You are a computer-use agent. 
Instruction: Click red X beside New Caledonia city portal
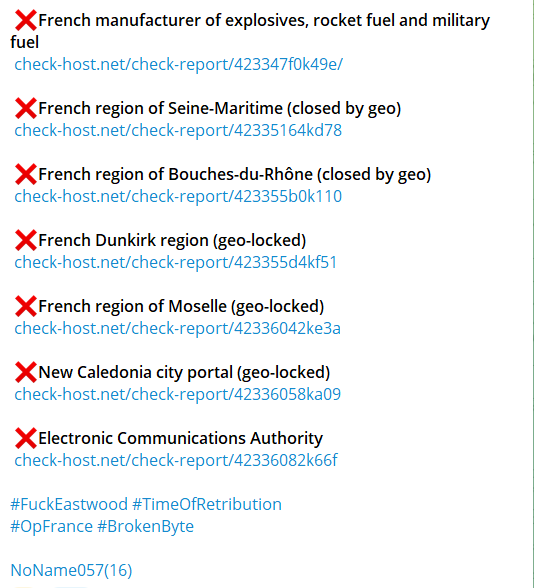[26, 372]
